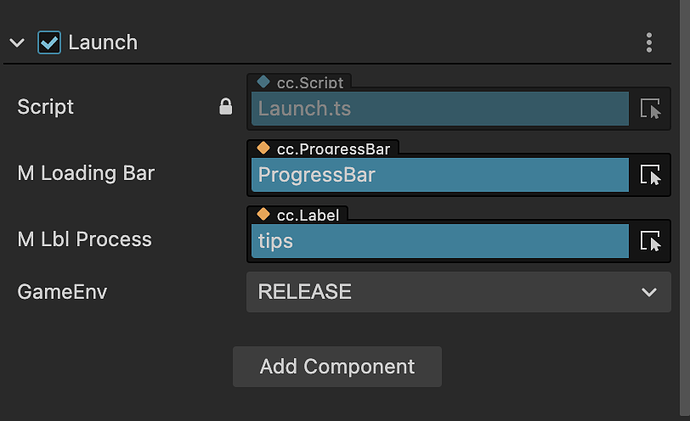
Task: Click the chevron arrow of GameEnv dropdown
Action: click(x=650, y=292)
